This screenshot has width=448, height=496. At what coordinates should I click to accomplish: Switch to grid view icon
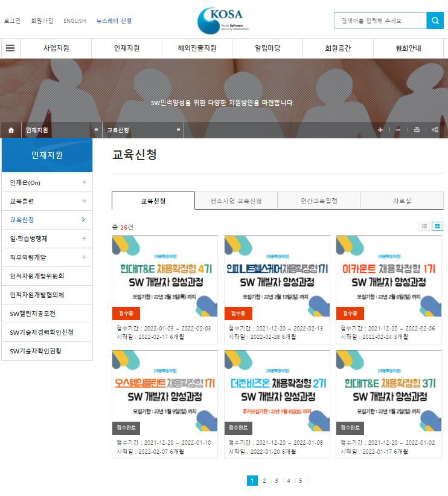(x=437, y=226)
